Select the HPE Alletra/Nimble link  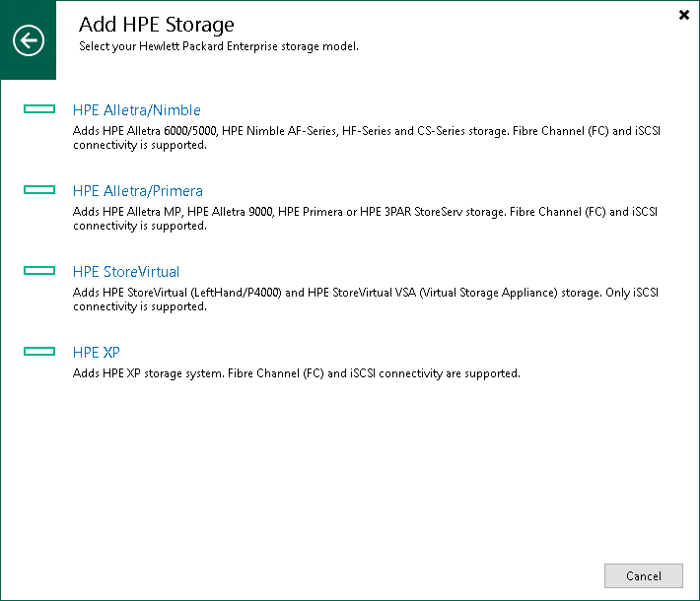[137, 110]
